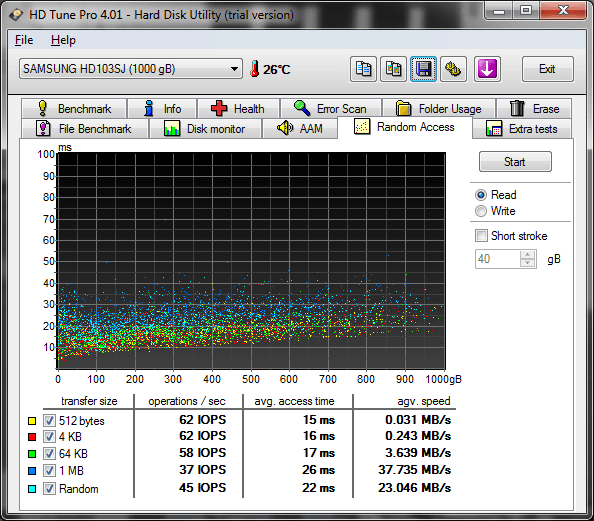Uncheck the 1 MB transfer size checkbox
This screenshot has height=521, width=594.
click(49, 471)
